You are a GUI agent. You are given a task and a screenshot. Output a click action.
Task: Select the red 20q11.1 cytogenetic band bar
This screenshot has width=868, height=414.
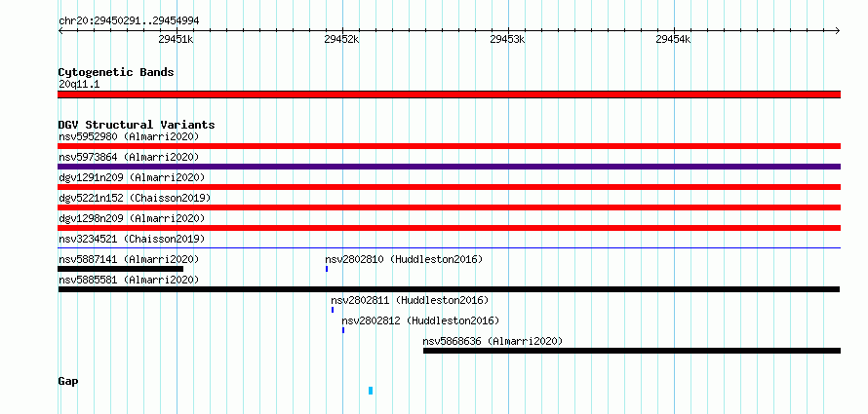click(449, 94)
